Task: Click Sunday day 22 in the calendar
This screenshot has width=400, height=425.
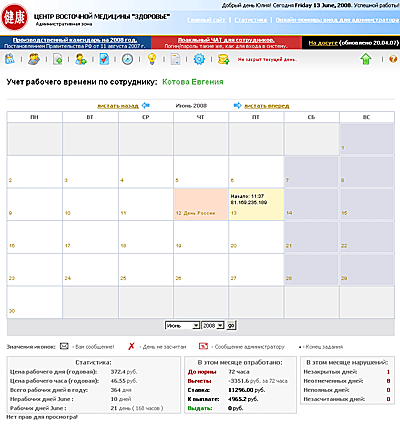Action: click(x=367, y=237)
